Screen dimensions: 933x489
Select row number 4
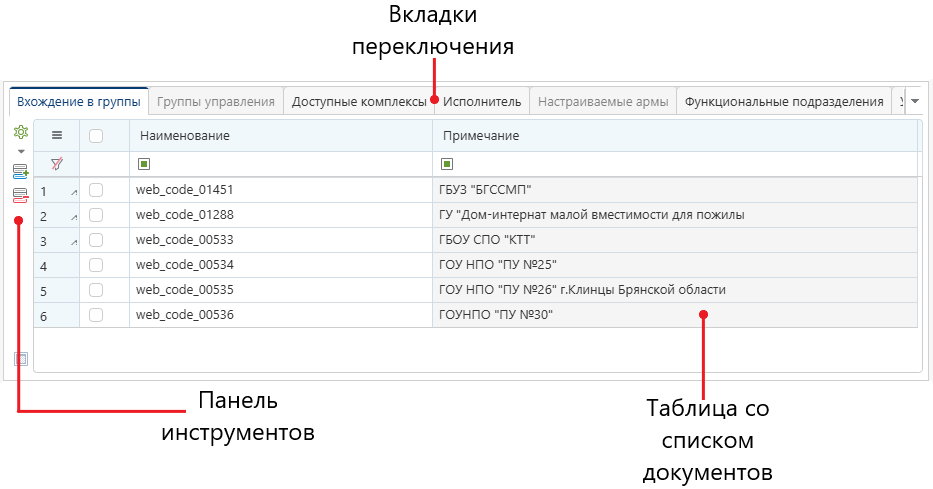tap(57, 266)
